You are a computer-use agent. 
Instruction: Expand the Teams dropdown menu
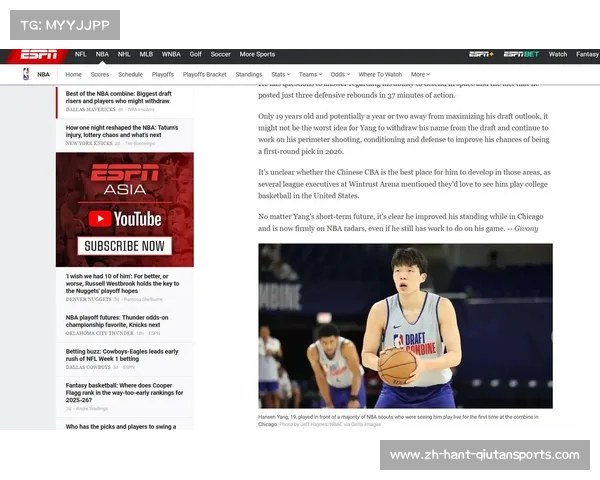tap(309, 74)
